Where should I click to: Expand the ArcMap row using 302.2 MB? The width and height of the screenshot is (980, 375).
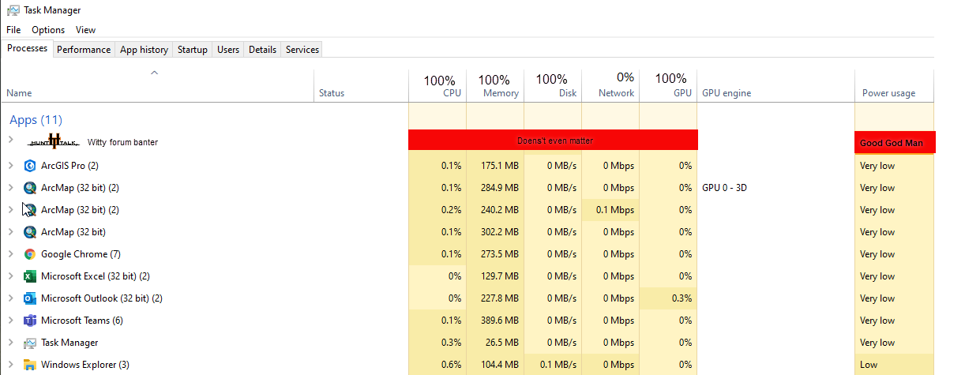tap(10, 232)
